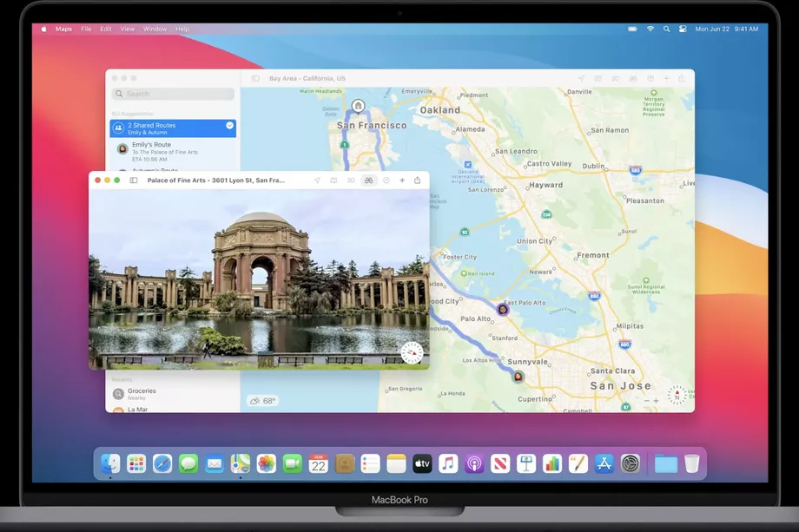Image resolution: width=799 pixels, height=532 pixels.
Task: Toggle sidebar in the Bay Area map window
Action: click(x=255, y=78)
